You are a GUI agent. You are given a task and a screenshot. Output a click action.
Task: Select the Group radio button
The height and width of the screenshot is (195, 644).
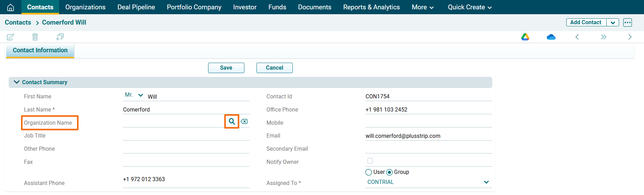click(390, 172)
